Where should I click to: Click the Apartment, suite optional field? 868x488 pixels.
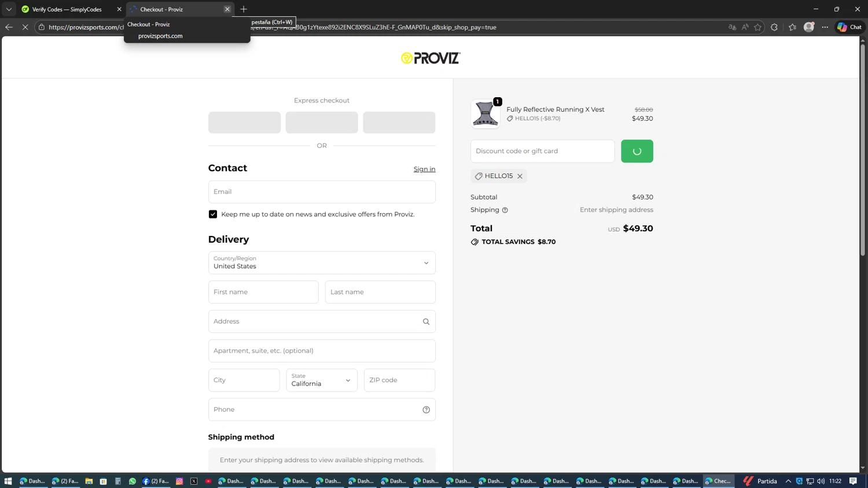[322, 351]
